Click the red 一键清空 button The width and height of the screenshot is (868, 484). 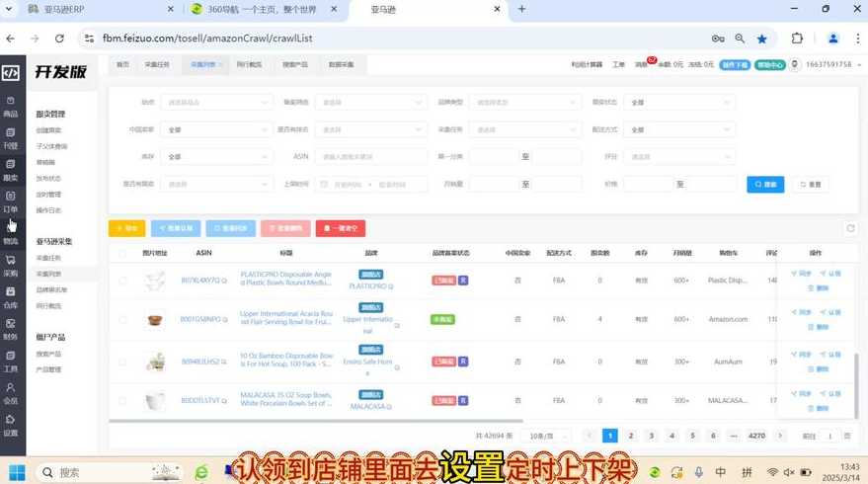[x=341, y=228]
